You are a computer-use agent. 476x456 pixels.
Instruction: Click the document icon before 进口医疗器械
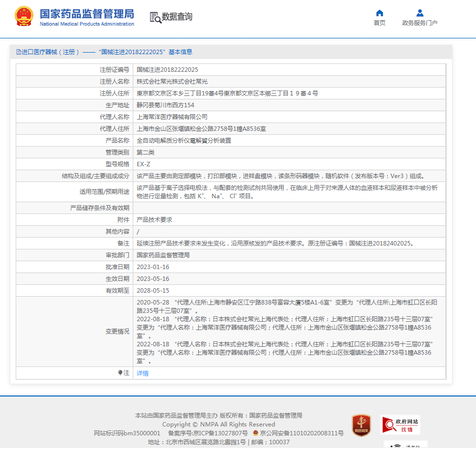(19, 52)
